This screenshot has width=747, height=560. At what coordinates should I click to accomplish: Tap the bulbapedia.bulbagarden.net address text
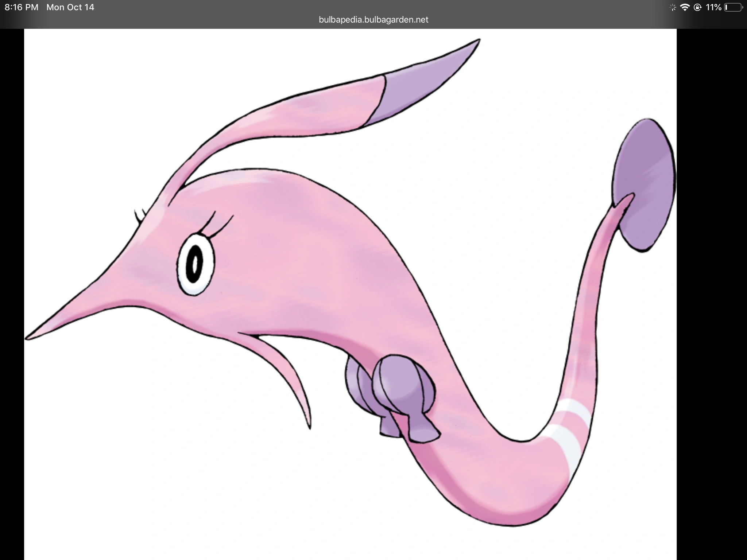pos(373,20)
